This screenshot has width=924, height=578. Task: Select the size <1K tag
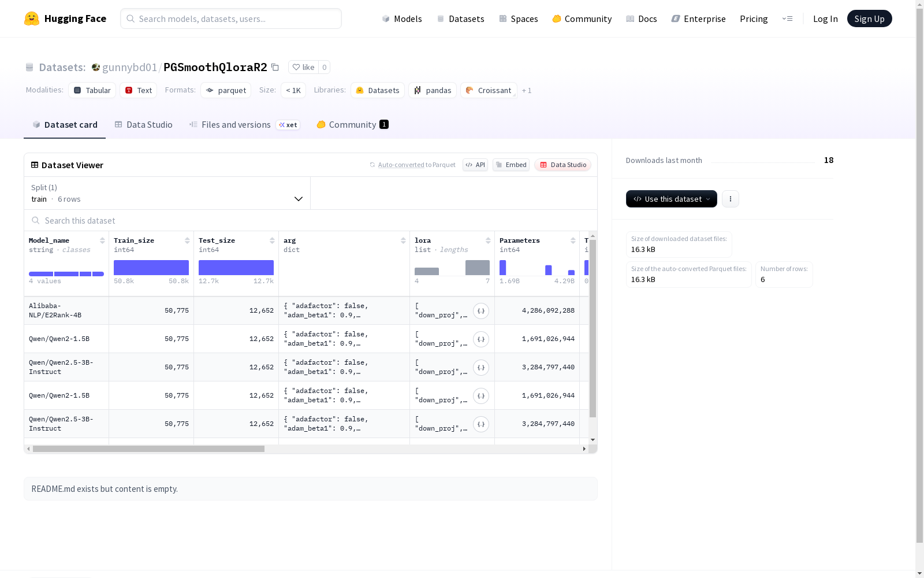coord(293,90)
